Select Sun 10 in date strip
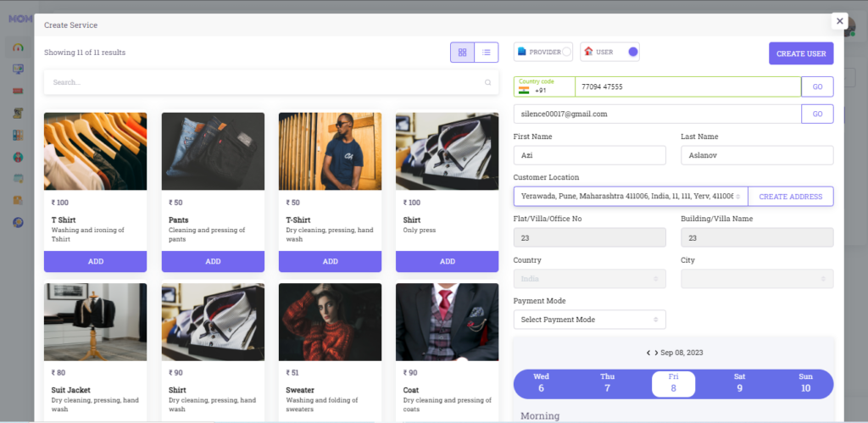868x423 pixels. (x=805, y=383)
